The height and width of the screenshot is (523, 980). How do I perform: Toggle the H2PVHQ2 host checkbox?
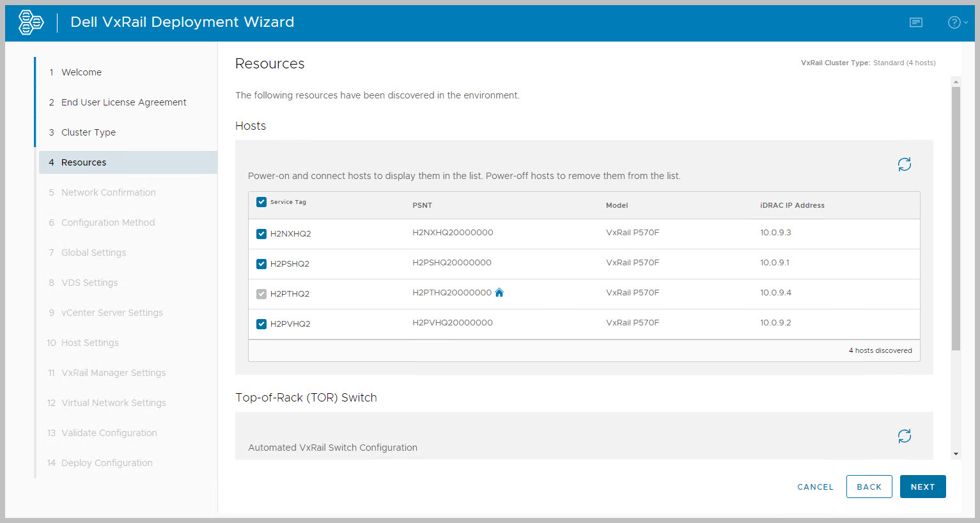(x=261, y=324)
